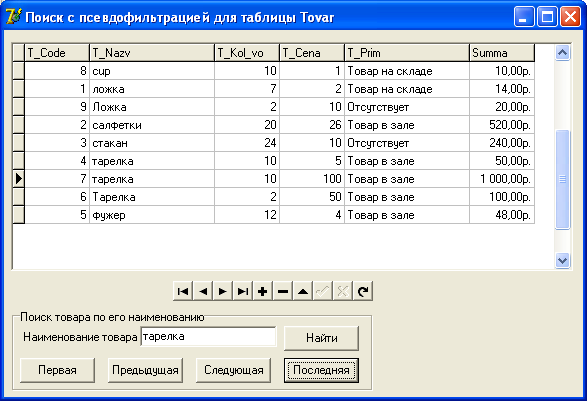Close the Tovar search window
The width and height of the screenshot is (587, 401).
[570, 17]
